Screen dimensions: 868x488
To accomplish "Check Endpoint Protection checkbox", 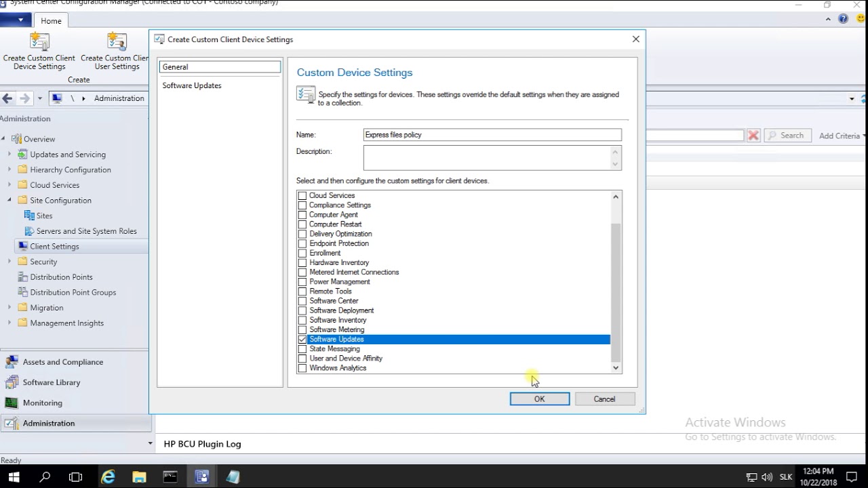I will [302, 243].
